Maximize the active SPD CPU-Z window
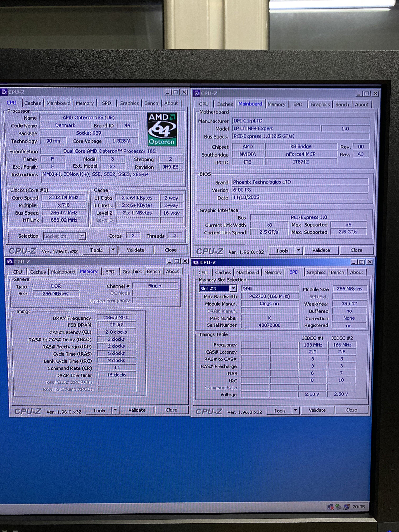Viewport: 399px width, 532px height. pos(361,262)
